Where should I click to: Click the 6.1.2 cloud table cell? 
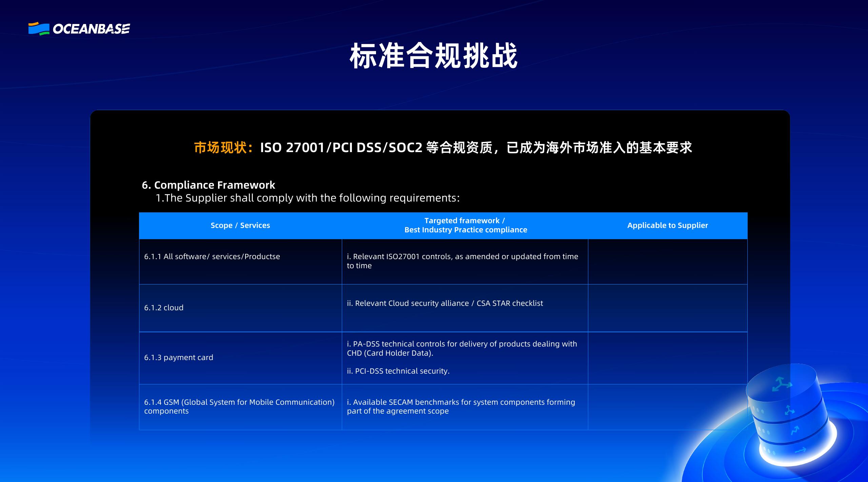(164, 308)
